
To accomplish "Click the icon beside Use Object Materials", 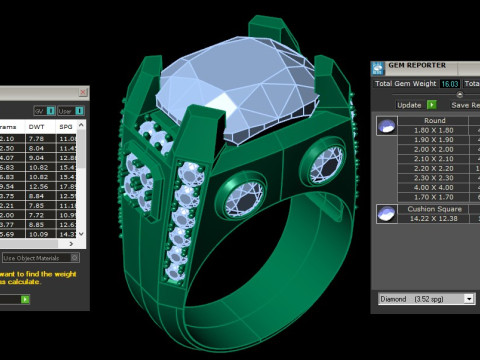I will tap(75, 257).
